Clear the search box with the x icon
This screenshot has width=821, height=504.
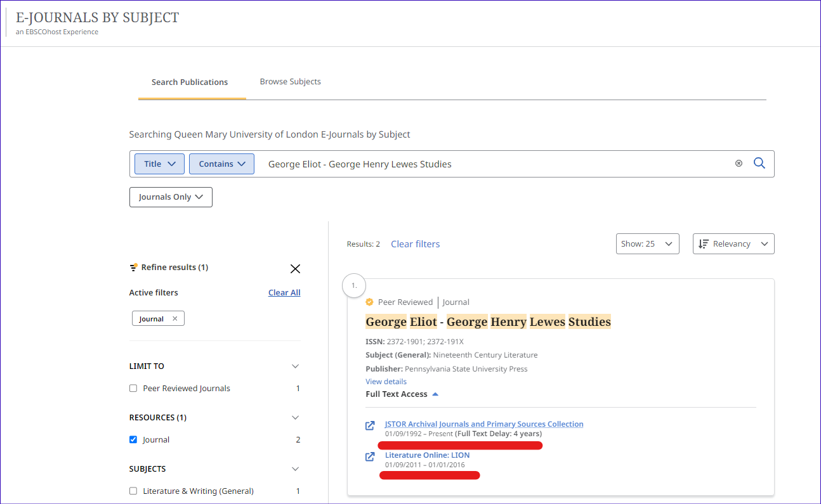click(x=739, y=164)
